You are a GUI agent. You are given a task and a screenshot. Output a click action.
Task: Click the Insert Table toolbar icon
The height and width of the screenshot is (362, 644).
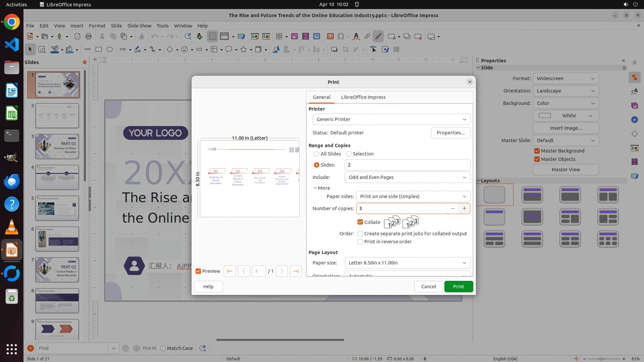[279, 37]
